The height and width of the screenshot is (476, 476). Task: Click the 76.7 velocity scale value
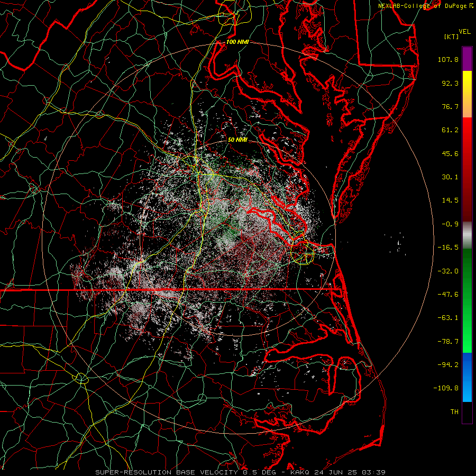(450, 106)
